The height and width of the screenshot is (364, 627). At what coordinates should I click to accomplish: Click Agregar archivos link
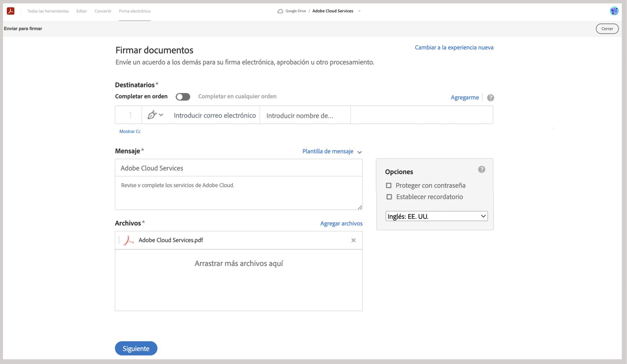[341, 224]
